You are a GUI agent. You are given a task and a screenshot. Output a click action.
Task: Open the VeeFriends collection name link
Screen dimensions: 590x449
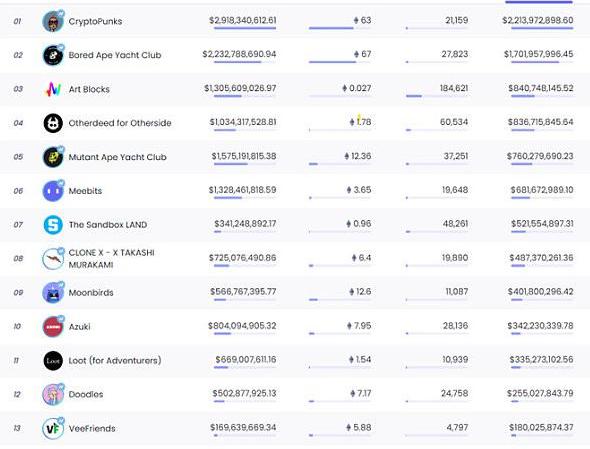tap(92, 428)
